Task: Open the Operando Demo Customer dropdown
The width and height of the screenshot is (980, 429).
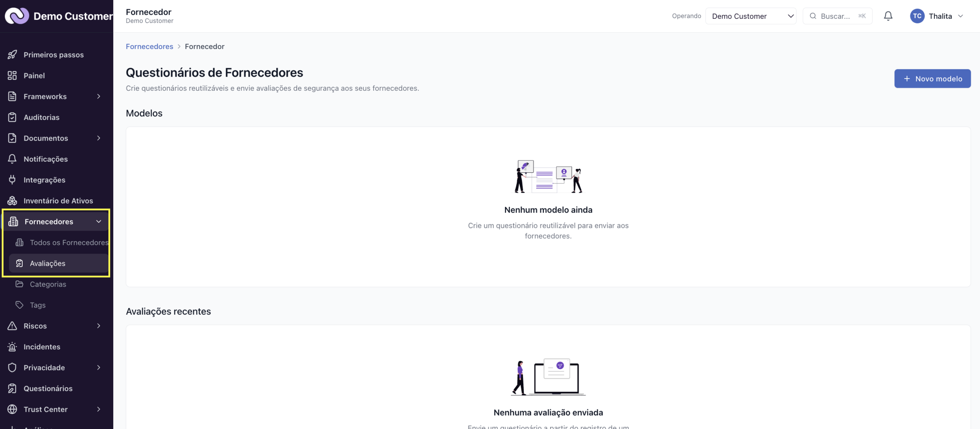Action: [x=751, y=16]
